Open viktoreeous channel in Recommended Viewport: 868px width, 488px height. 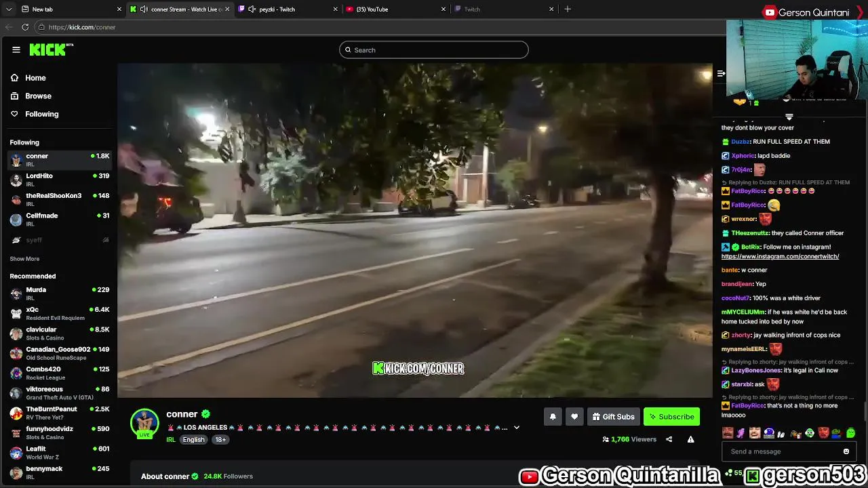coord(60,392)
